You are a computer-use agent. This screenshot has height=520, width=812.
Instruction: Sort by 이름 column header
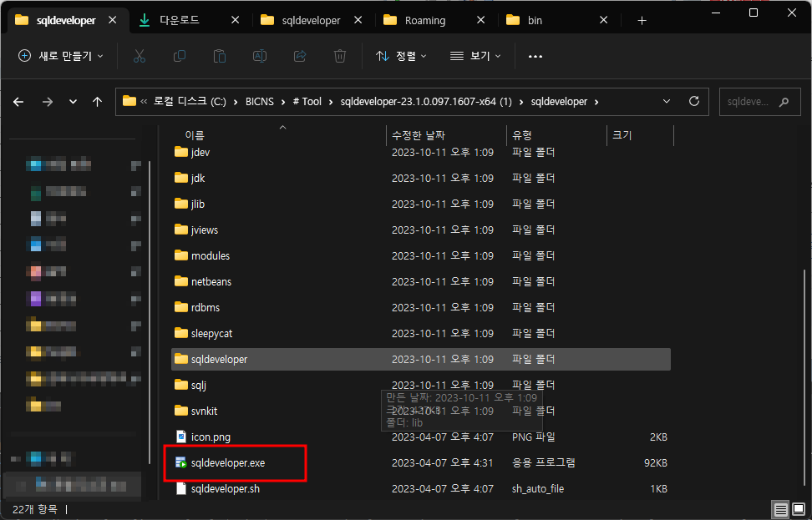pyautogui.click(x=195, y=135)
